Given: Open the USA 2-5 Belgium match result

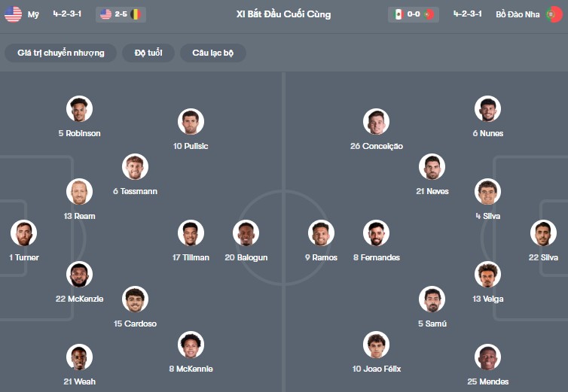Looking at the screenshot, I should 121,14.
